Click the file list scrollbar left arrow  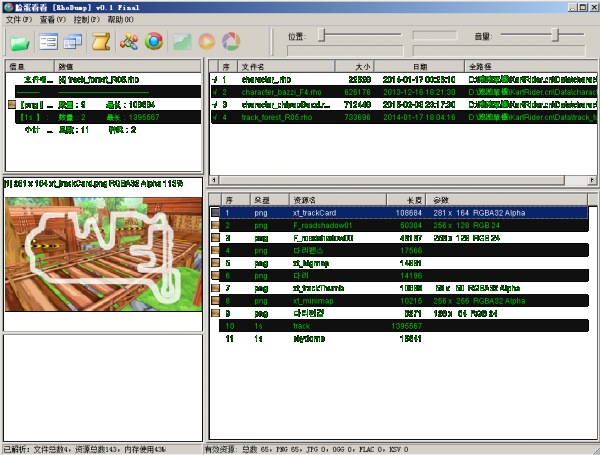[x=214, y=180]
